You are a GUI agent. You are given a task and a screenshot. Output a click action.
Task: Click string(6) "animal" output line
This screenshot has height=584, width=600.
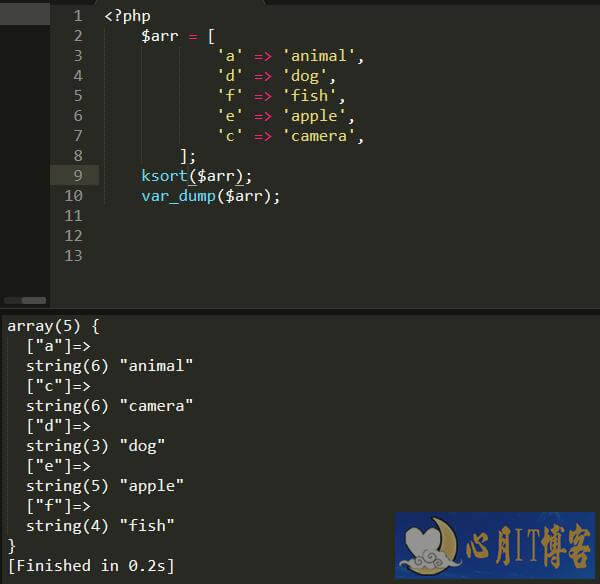pos(109,366)
